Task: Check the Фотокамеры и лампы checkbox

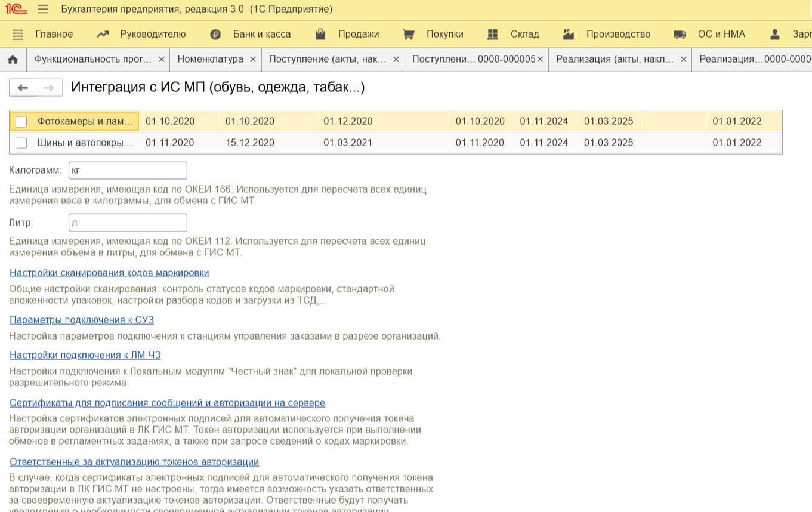Action: tap(21, 122)
